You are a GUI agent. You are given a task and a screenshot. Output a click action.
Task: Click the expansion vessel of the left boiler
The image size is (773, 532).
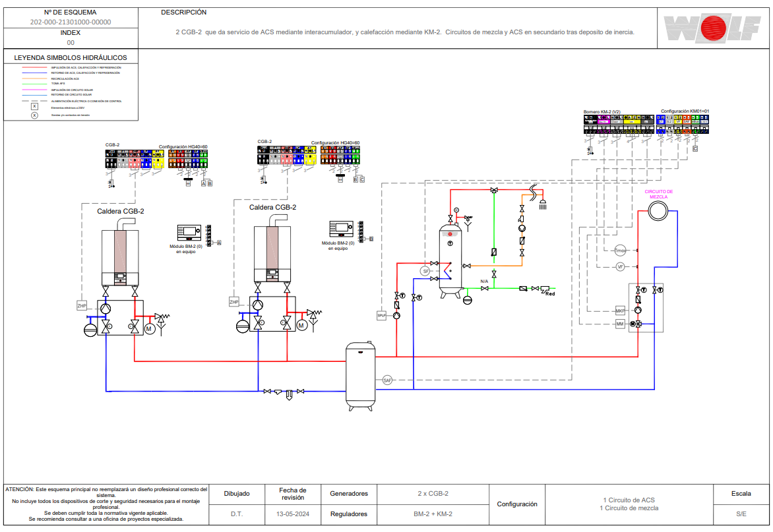(90, 330)
